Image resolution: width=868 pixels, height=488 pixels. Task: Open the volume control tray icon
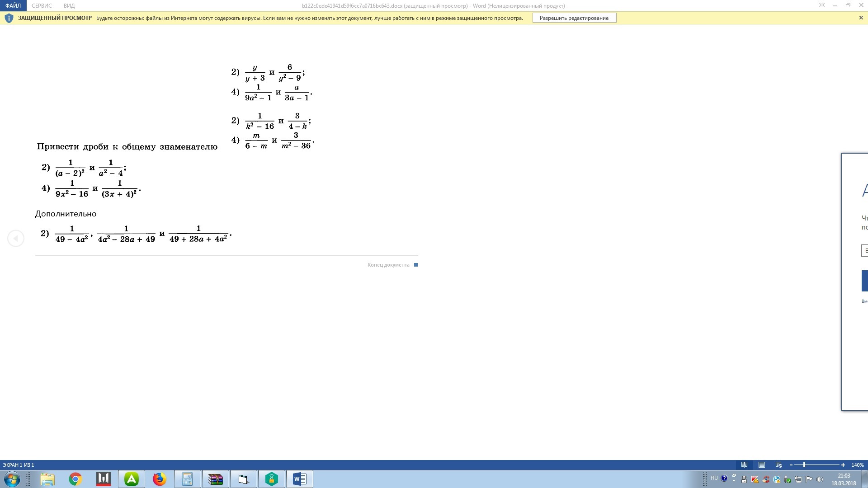[x=820, y=479]
